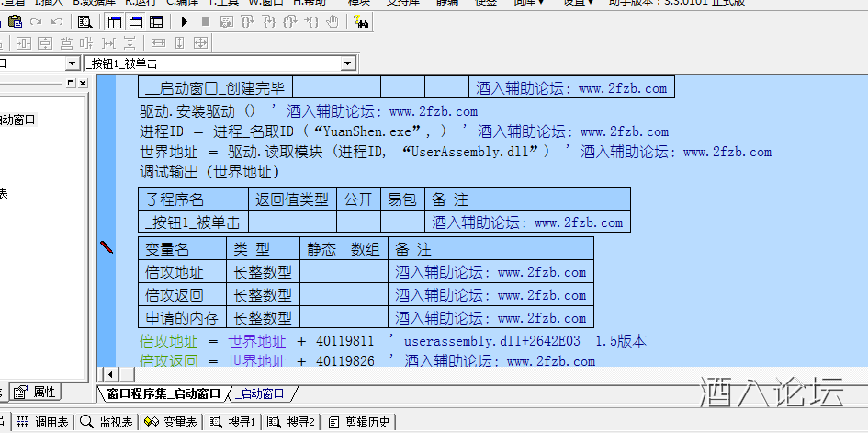Click the horizontal scrollbar left arrow
Screen dimensions: 868x433
(111, 374)
